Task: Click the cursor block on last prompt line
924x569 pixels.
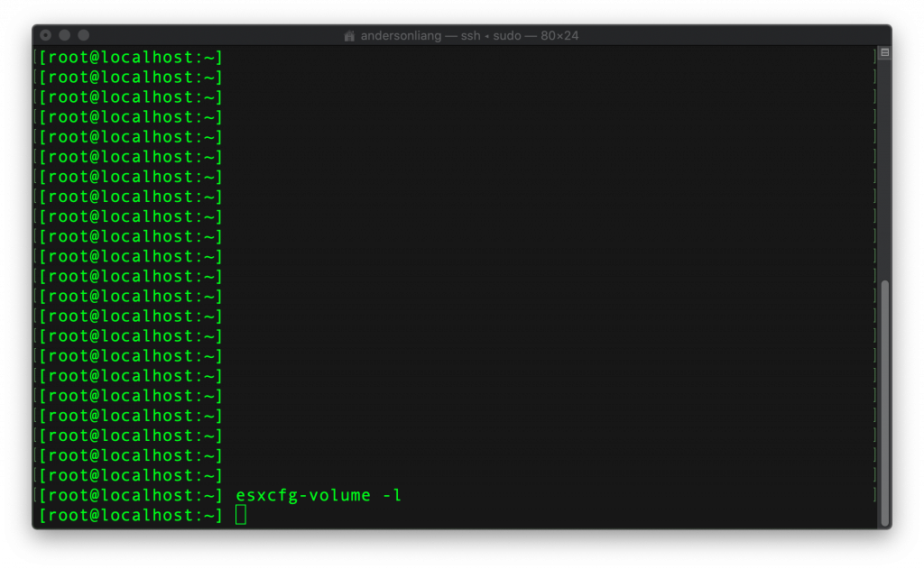Action: [x=240, y=515]
